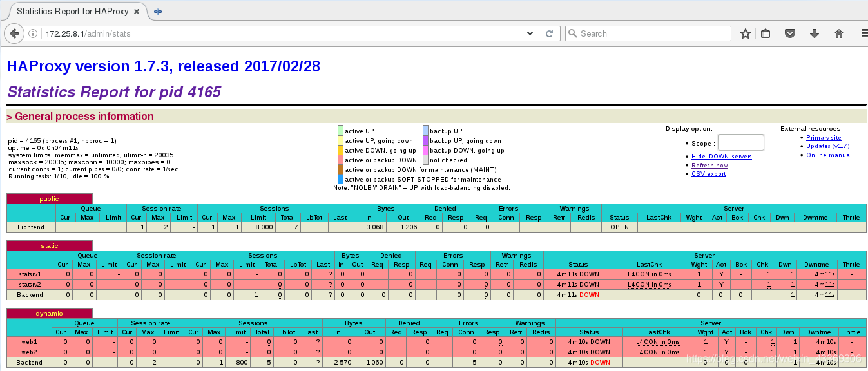Viewport: 868px width, 371px height.
Task: Click the Errors column header in dynamic table
Action: click(x=468, y=323)
